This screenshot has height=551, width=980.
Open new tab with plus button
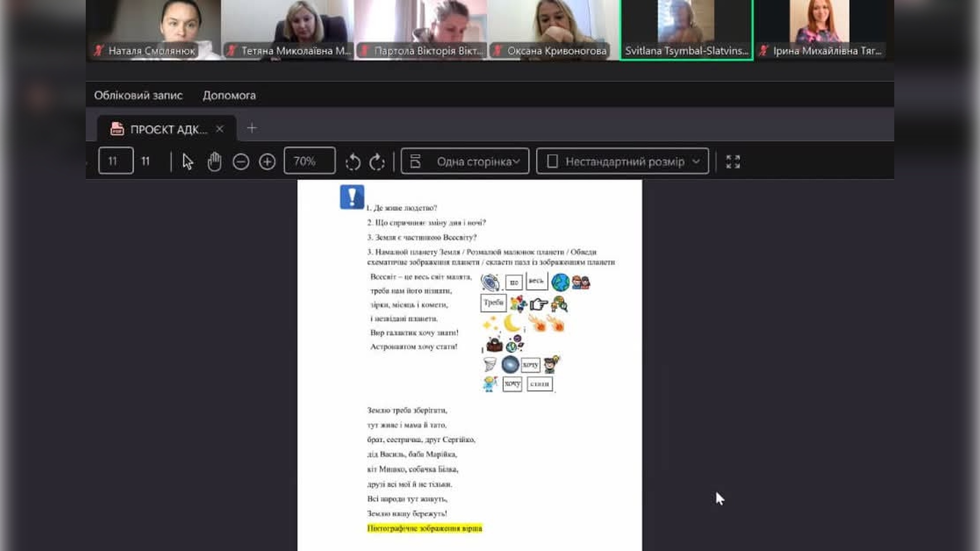pos(252,128)
